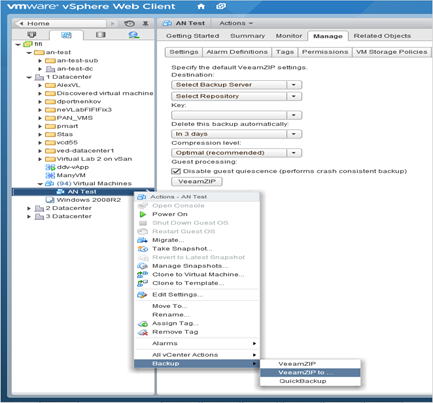Open the delete backup 'In 3 days' dropdown
The height and width of the screenshot is (403, 433).
294,134
